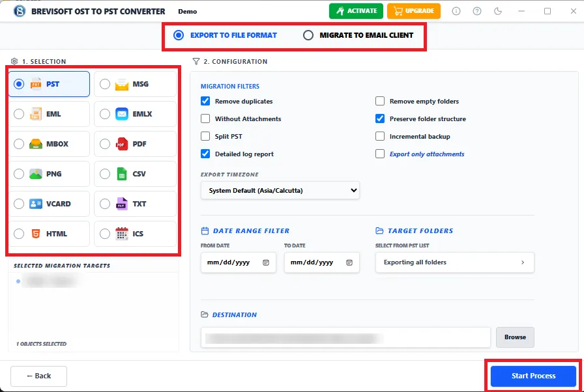Click the Destination folder icon

[x=205, y=315]
